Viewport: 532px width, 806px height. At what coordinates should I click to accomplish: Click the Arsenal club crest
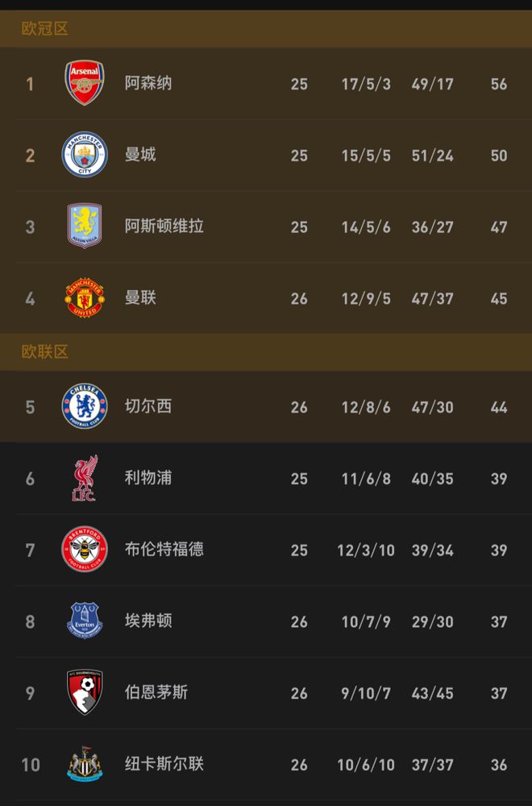pos(83,84)
